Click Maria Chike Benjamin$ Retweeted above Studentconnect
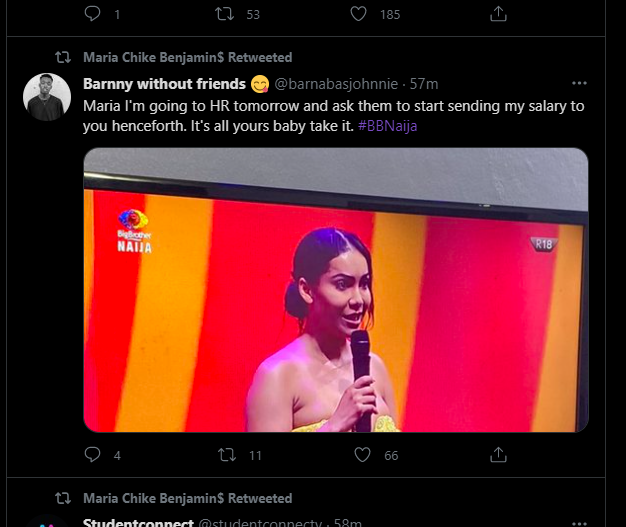Viewport: 626px width, 527px height. point(188,498)
